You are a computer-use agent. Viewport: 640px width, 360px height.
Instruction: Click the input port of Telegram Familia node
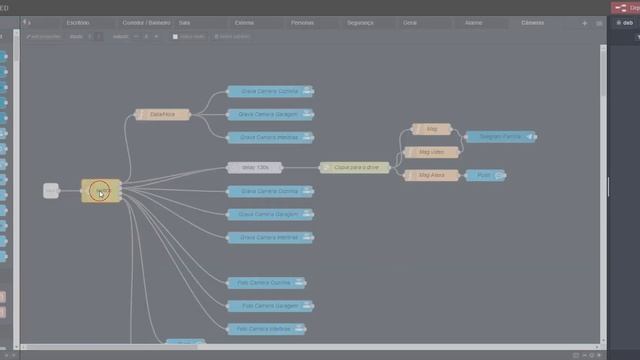pyautogui.click(x=466, y=137)
